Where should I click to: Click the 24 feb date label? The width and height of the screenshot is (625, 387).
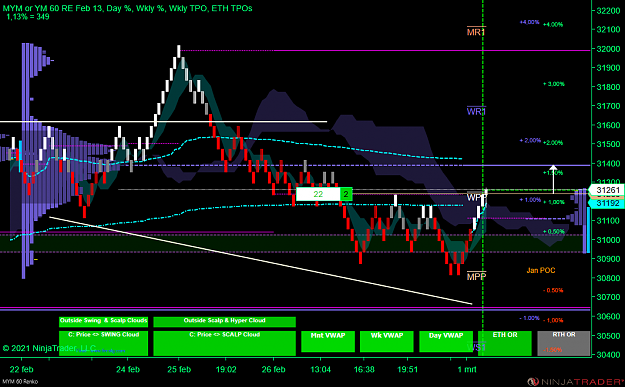click(128, 369)
